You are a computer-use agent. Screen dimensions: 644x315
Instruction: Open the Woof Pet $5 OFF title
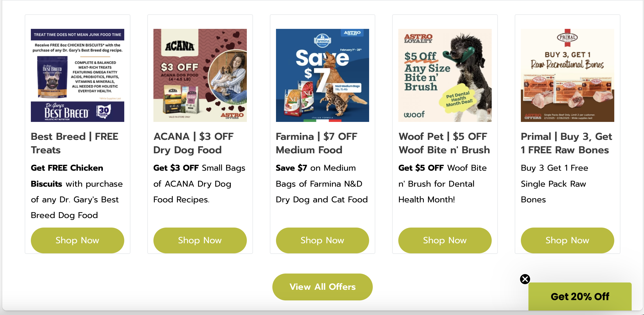tap(444, 143)
